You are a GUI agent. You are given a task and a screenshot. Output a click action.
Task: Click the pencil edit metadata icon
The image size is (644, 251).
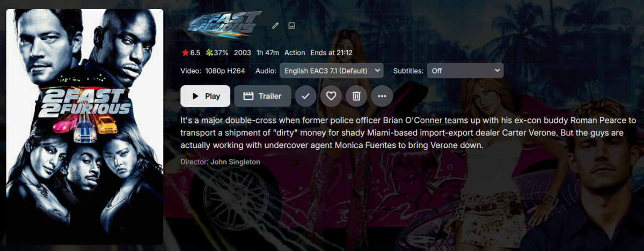(276, 25)
